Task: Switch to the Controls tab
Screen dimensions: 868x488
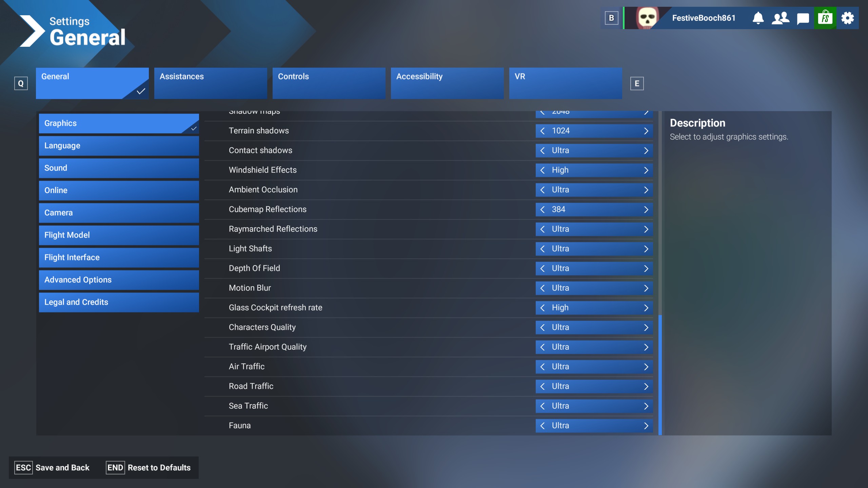Action: click(329, 83)
